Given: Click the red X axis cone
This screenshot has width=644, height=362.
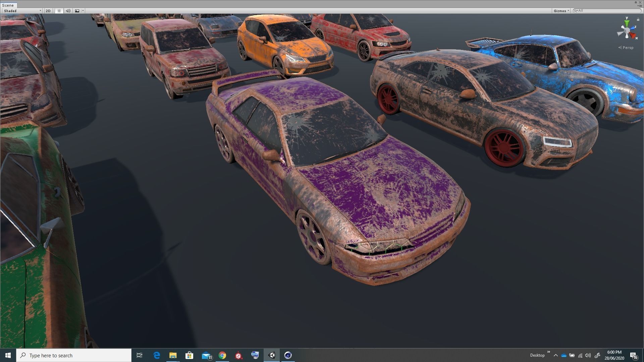Looking at the screenshot, I should tap(633, 35).
